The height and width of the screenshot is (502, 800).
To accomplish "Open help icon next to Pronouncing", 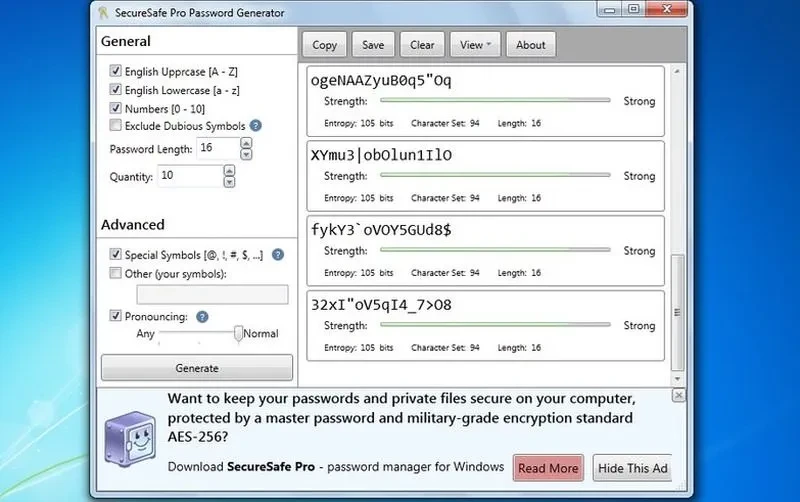I will (202, 317).
